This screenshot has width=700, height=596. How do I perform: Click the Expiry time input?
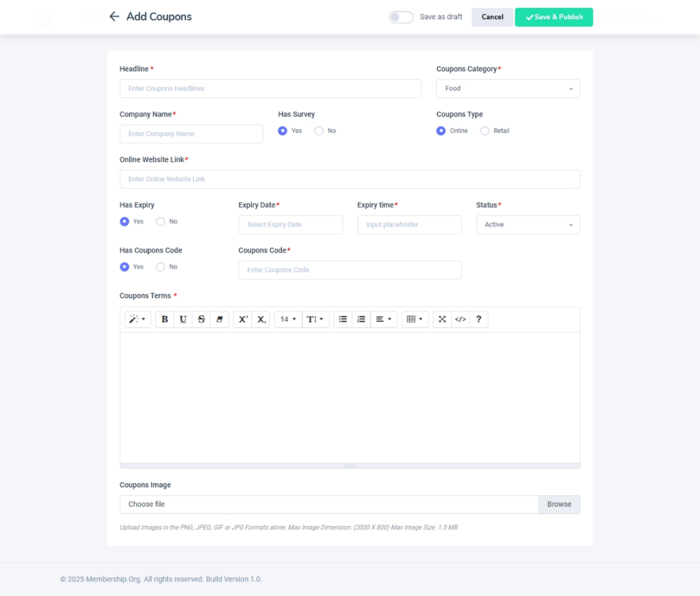coord(409,225)
